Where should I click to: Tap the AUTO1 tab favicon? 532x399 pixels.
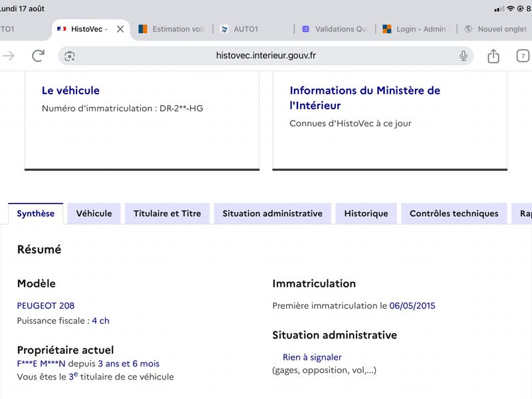[x=224, y=29]
